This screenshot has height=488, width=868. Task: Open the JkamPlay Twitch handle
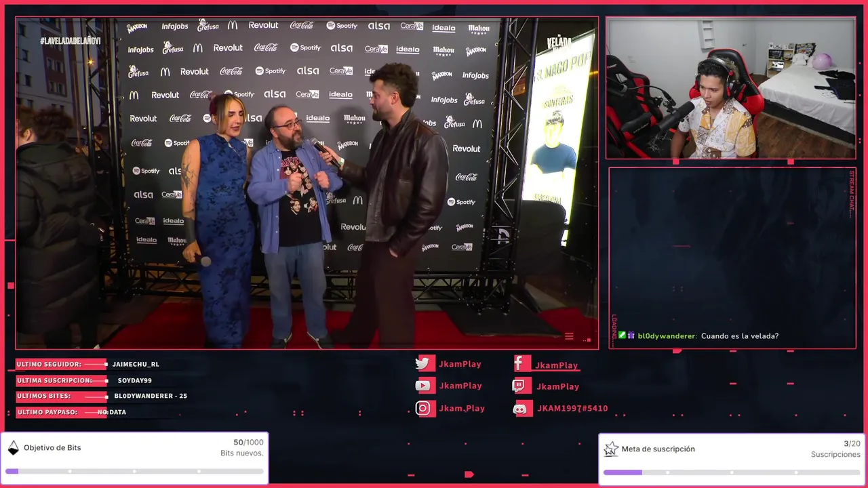[557, 386]
